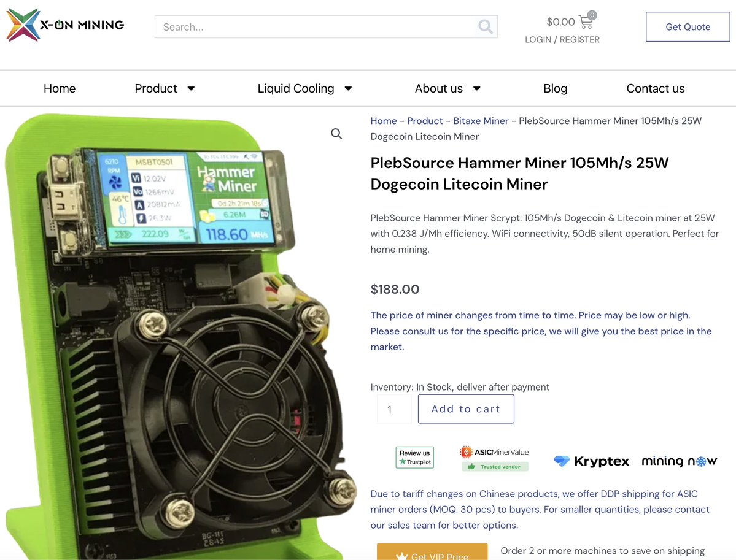
Task: Click the $0.00 cart total
Action: tap(560, 21)
